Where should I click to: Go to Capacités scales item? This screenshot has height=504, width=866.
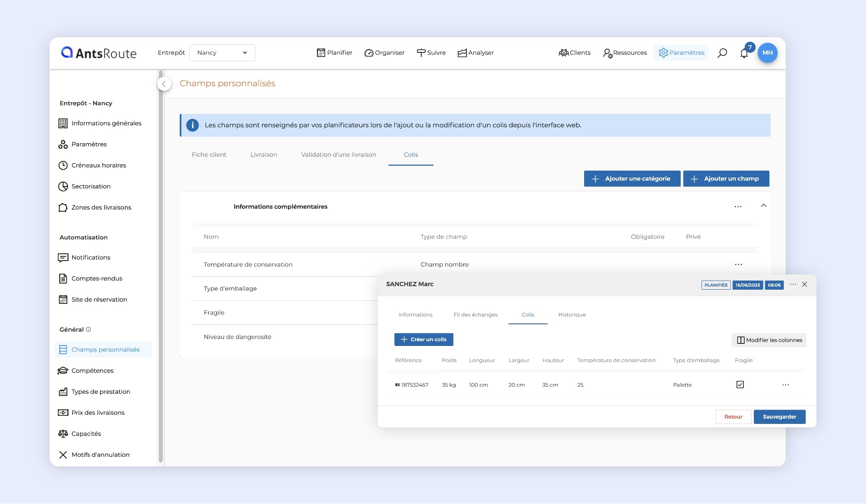tap(86, 433)
